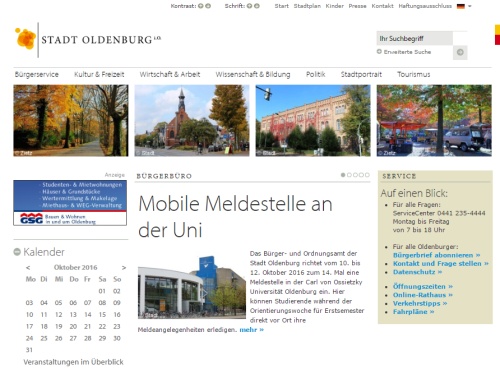Open the Stadtplan link
Image resolution: width=500 pixels, height=369 pixels.
(307, 6)
